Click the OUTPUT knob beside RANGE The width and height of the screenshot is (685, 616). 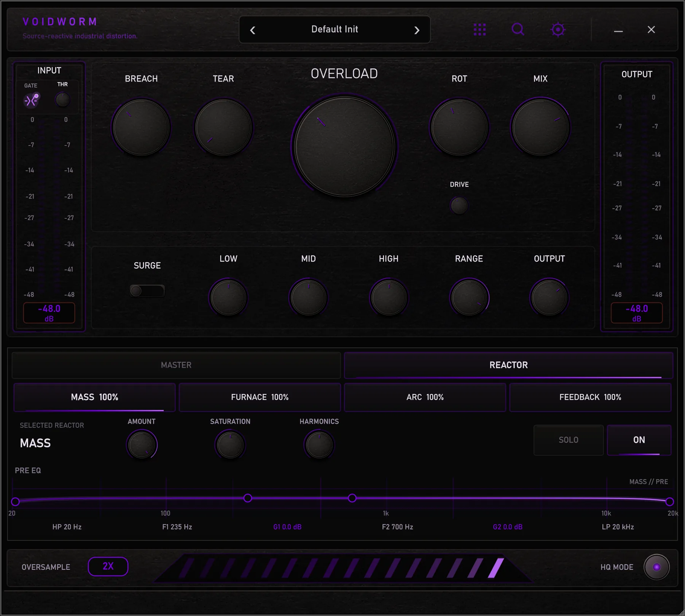pyautogui.click(x=549, y=298)
